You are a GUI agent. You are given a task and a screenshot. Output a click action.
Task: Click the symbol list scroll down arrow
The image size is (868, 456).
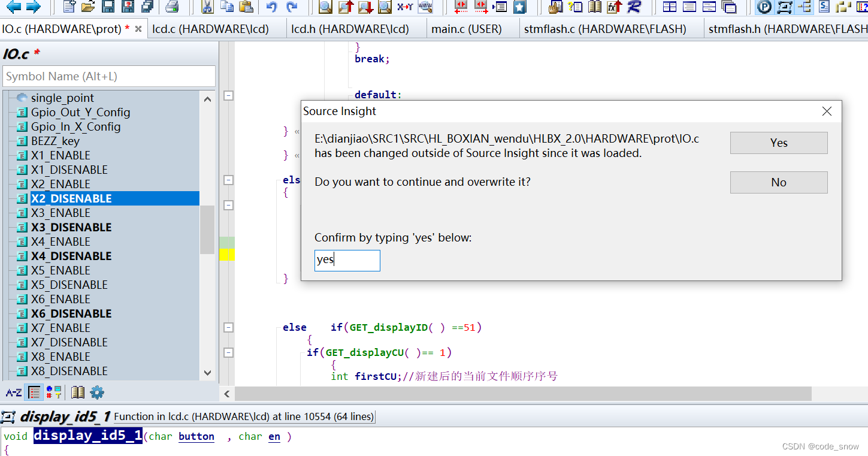point(207,372)
